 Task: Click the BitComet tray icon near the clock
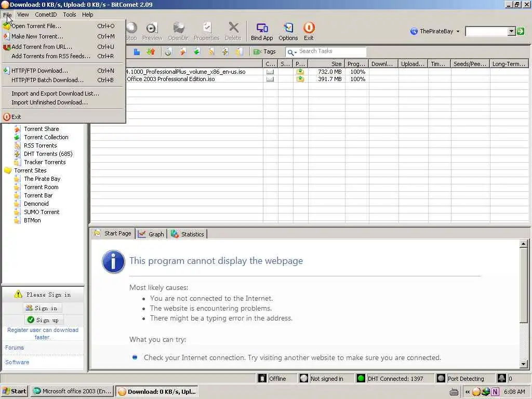(476, 392)
